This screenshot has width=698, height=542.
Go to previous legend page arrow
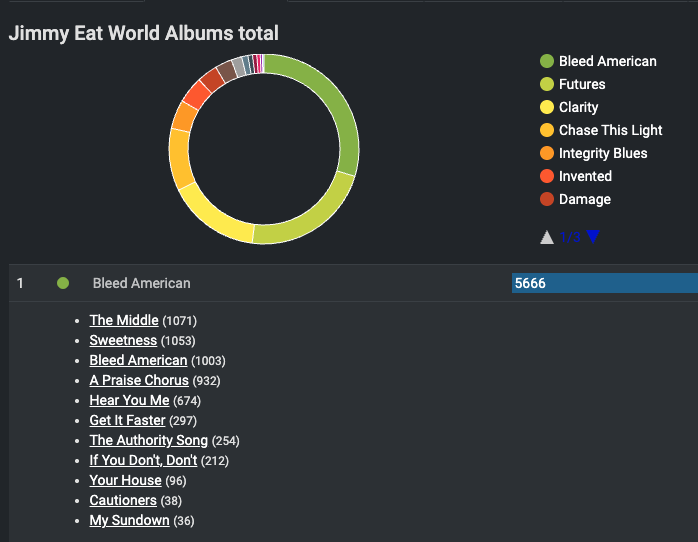click(547, 237)
